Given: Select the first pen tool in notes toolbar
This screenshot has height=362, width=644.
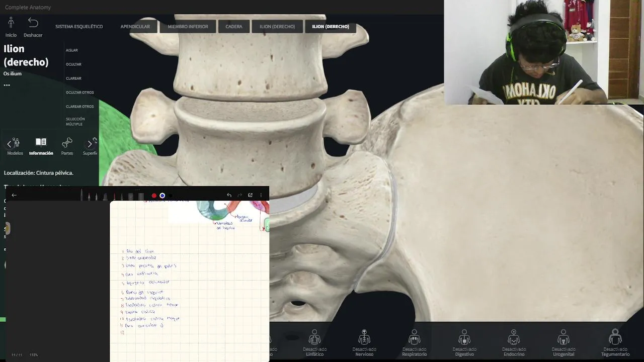Looking at the screenshot, I should pyautogui.click(x=82, y=195).
